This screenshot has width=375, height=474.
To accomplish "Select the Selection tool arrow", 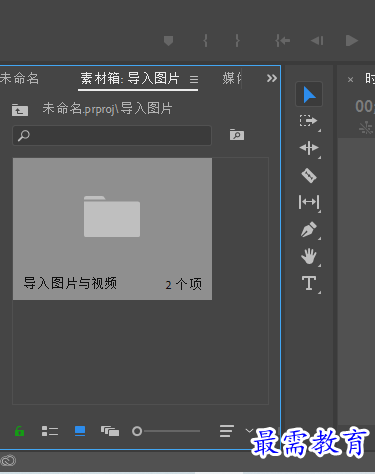I will [309, 94].
